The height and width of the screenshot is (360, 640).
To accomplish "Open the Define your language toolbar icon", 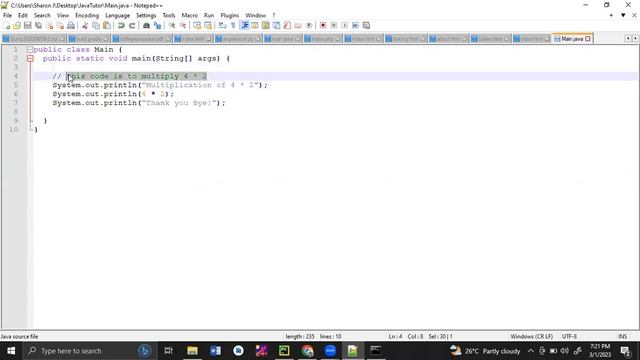I will [255, 25].
